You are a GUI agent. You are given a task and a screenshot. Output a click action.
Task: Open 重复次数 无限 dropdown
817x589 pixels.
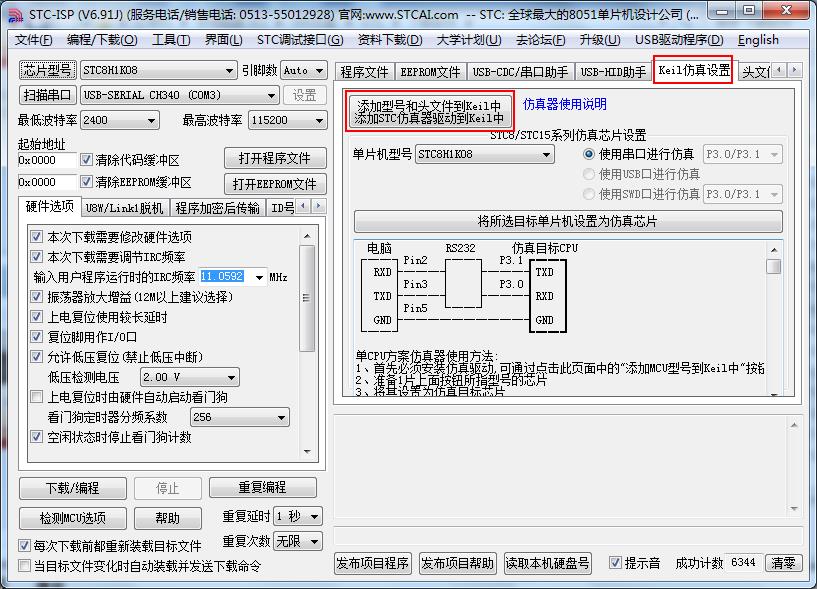click(298, 541)
